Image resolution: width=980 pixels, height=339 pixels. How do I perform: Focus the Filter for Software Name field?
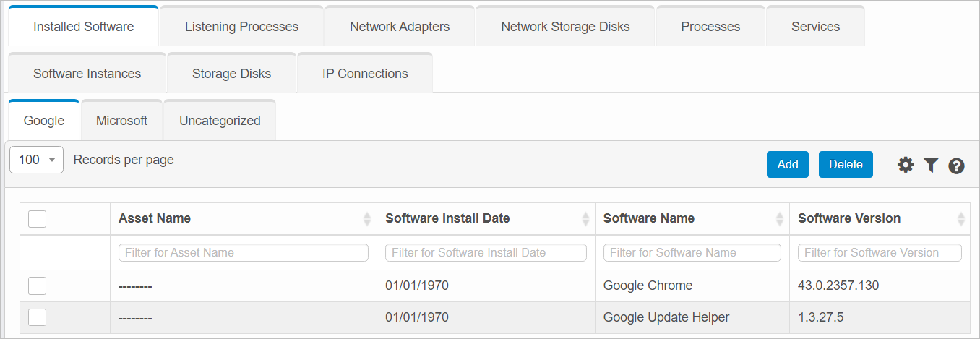692,253
